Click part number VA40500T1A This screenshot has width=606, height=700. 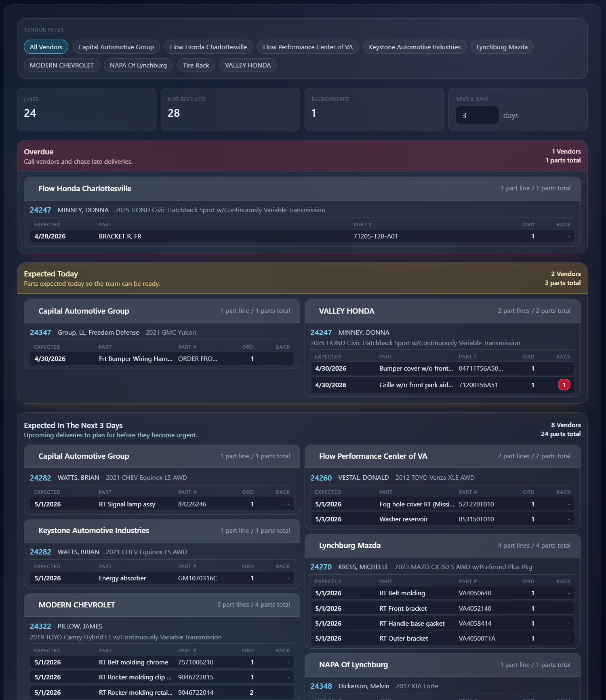(x=477, y=639)
